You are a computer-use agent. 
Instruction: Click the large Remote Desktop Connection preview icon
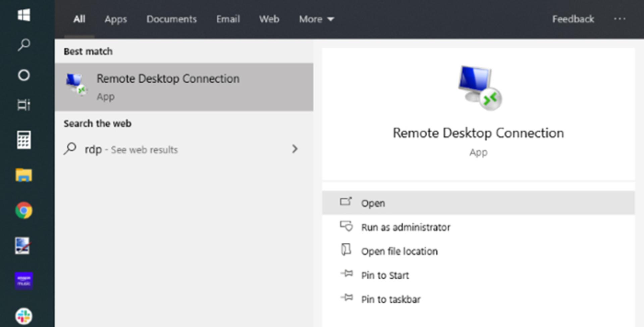[480, 88]
